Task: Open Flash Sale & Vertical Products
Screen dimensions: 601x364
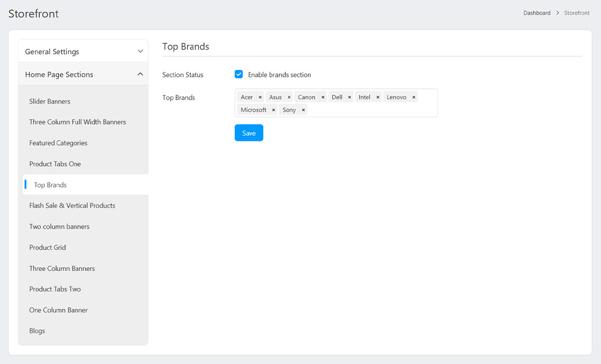Action: (72, 206)
